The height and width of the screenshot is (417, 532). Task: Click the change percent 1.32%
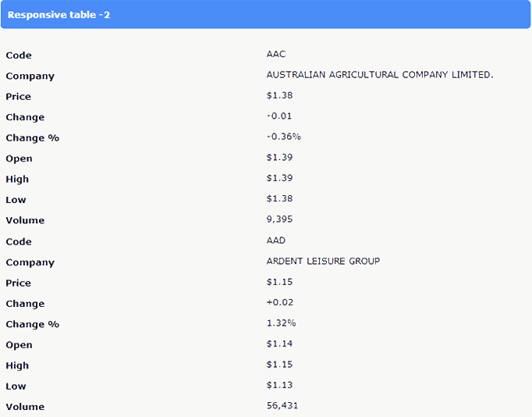click(281, 323)
